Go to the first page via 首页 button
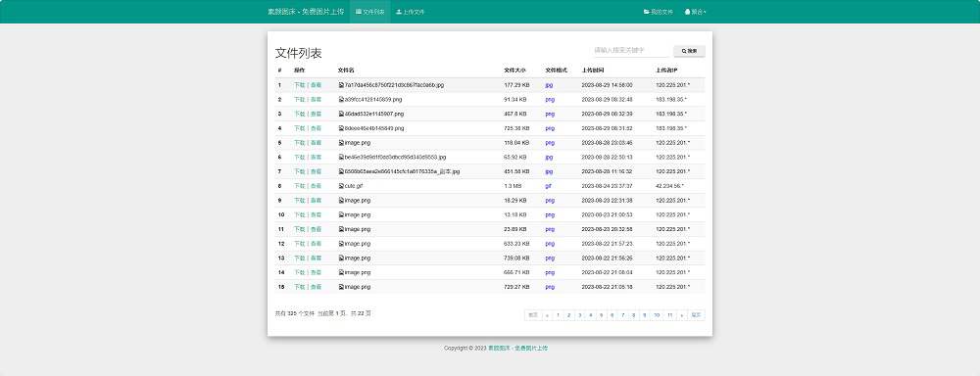 533,315
